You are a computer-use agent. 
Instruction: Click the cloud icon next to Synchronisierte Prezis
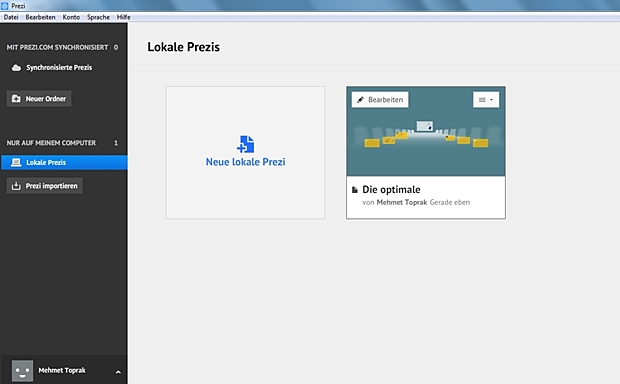click(x=16, y=68)
